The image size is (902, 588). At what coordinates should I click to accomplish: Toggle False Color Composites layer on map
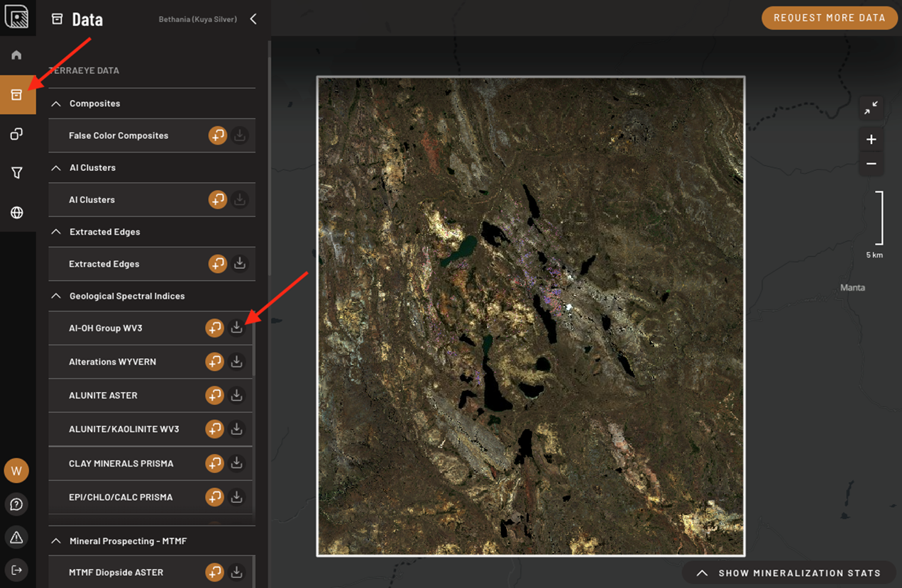217,135
